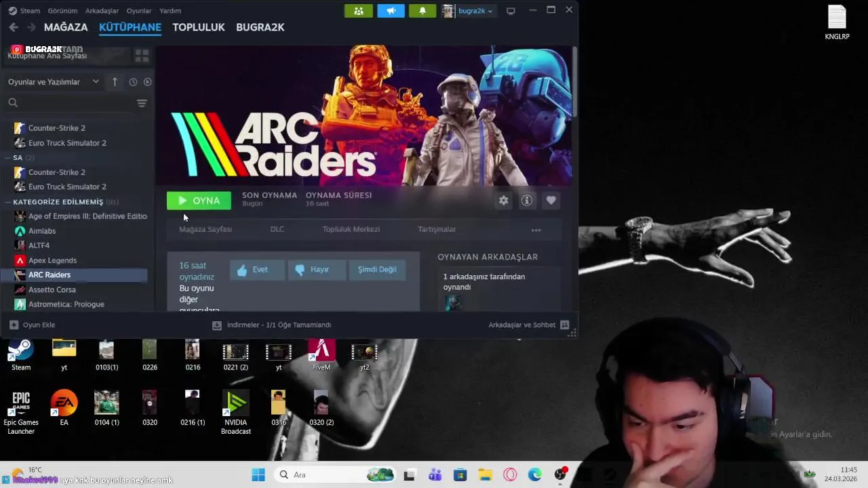
Task: Select the Epic Games Launcher desktop icon
Action: tap(21, 413)
